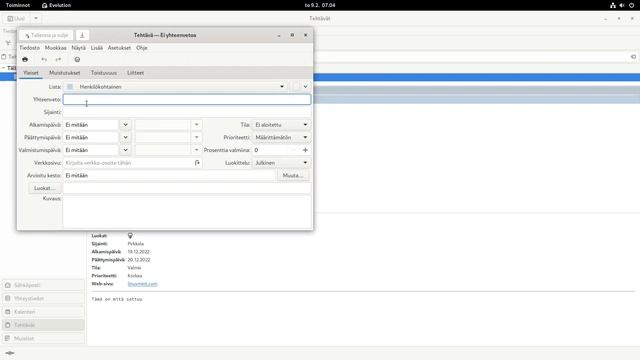The height and width of the screenshot is (360, 640).
Task: Click the open-link icon in Verkkosivu field
Action: pyautogui.click(x=197, y=162)
